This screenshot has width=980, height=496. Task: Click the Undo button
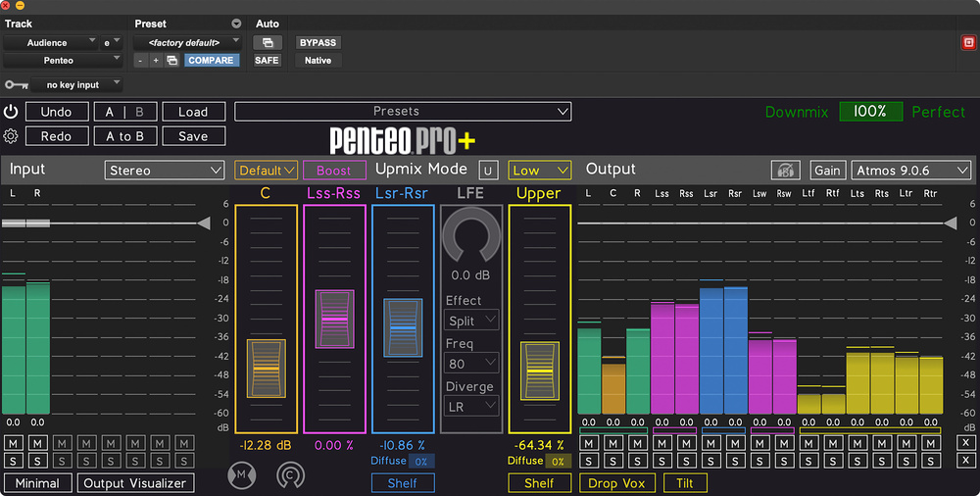pyautogui.click(x=57, y=112)
